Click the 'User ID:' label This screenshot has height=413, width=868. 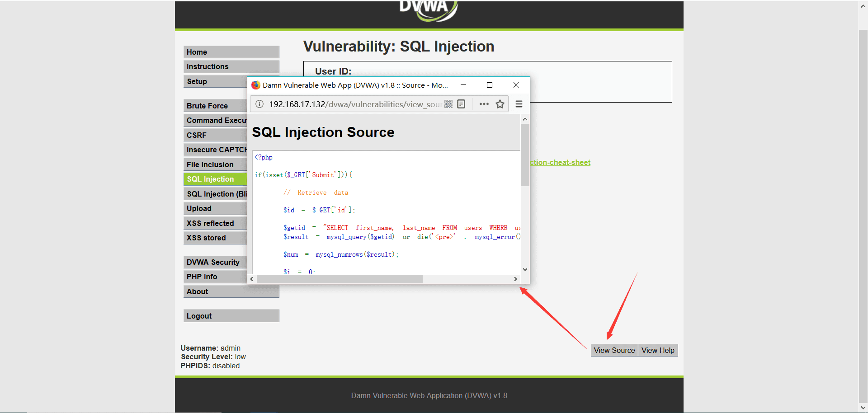pos(333,71)
